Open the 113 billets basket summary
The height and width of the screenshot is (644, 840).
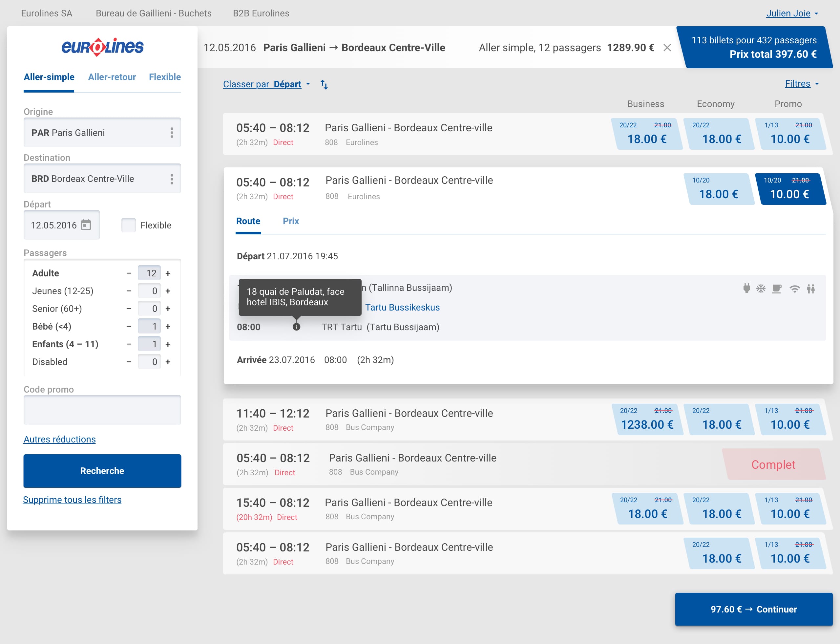point(754,47)
